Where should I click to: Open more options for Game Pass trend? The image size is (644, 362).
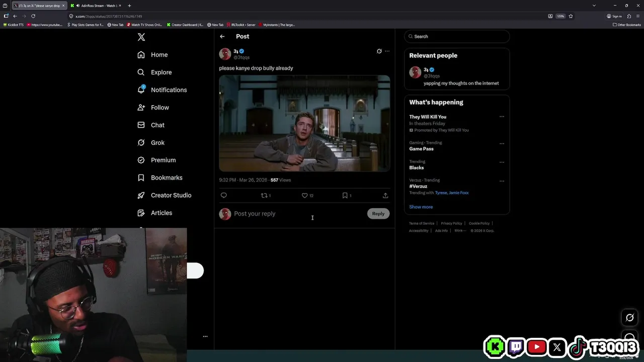pyautogui.click(x=502, y=143)
